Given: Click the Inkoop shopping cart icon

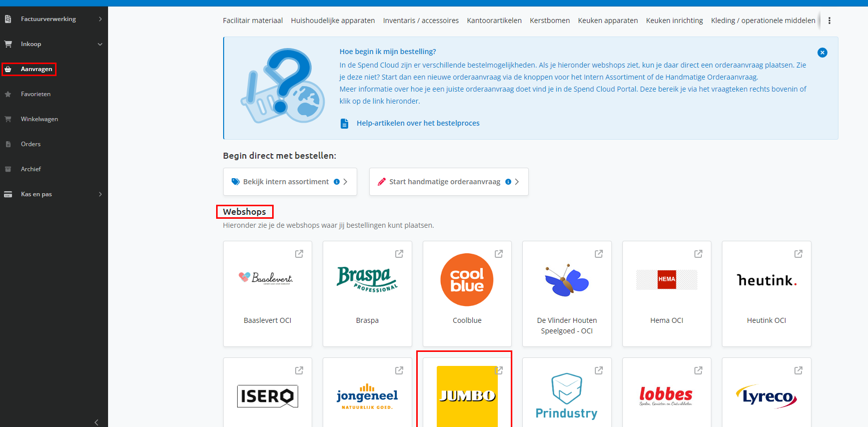Looking at the screenshot, I should (8, 44).
